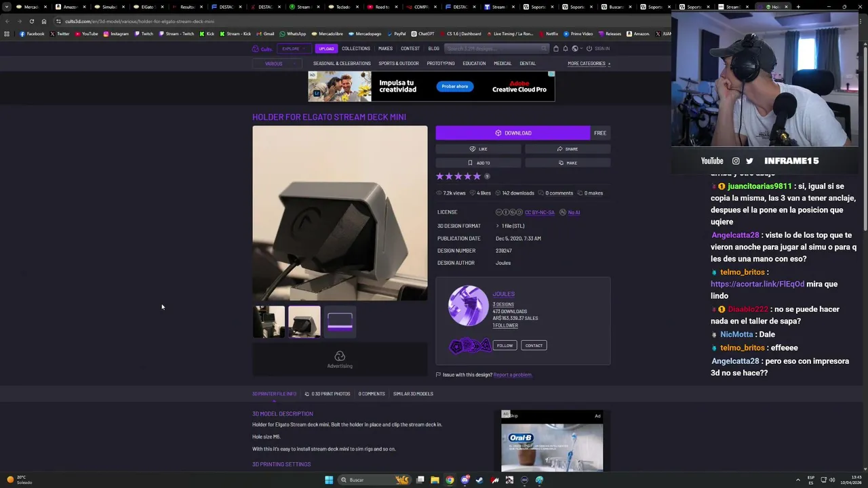Open the ChatGPT bookmark
Image resolution: width=868 pixels, height=488 pixels.
point(423,34)
